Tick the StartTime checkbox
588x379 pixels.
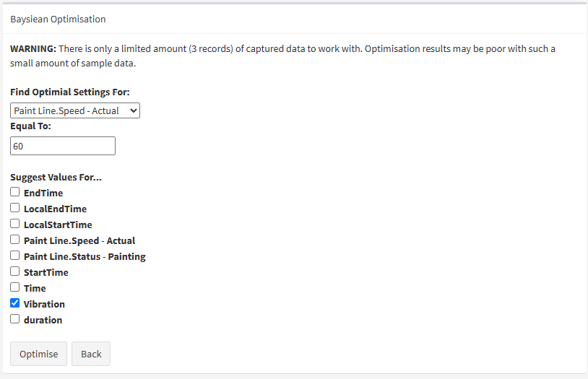tap(14, 271)
